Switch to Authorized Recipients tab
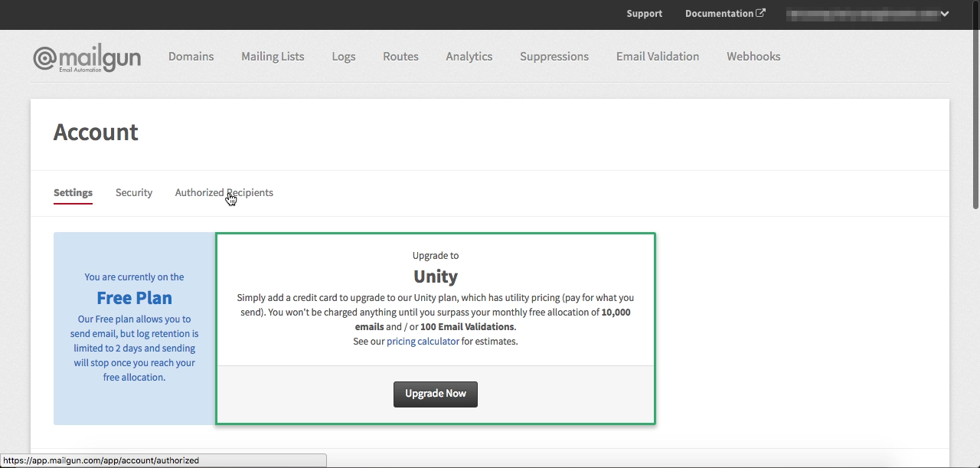The image size is (980, 468). coord(224,193)
